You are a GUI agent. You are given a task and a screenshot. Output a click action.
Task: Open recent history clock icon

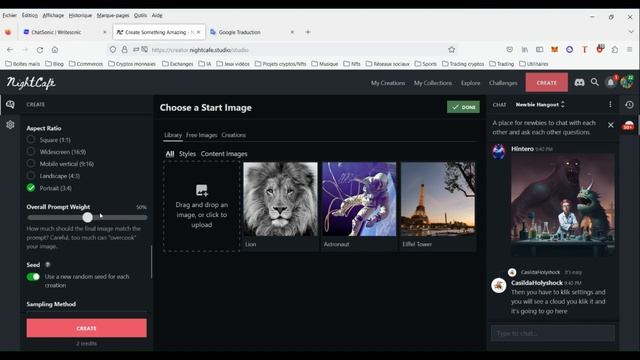point(629,104)
